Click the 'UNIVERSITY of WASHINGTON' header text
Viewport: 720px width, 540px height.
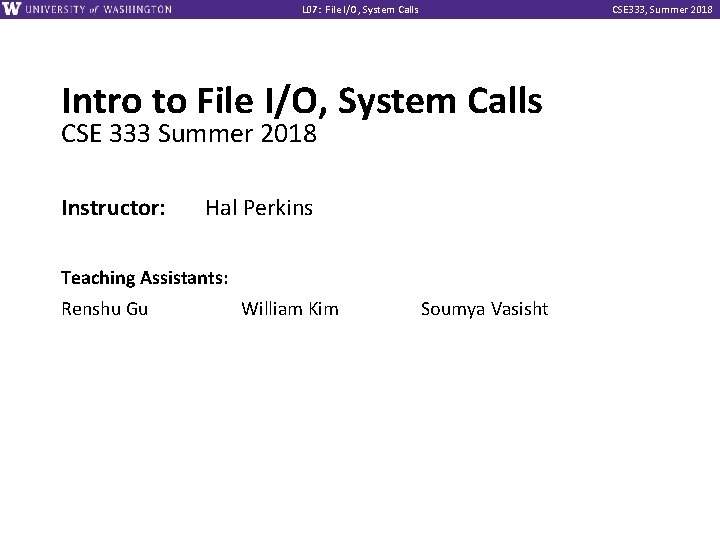pos(99,10)
